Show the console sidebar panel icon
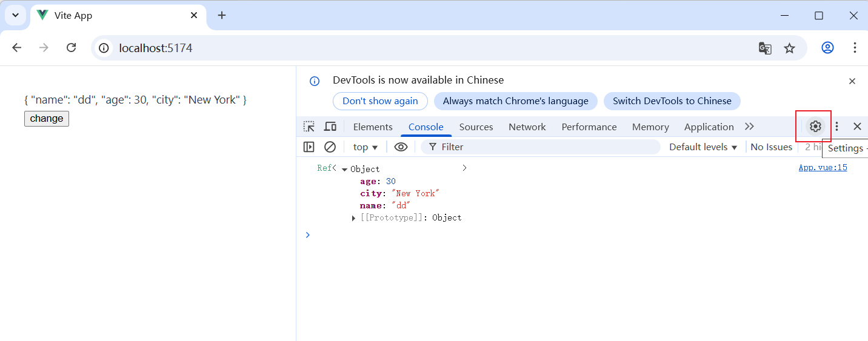This screenshot has width=868, height=341. pos(309,147)
